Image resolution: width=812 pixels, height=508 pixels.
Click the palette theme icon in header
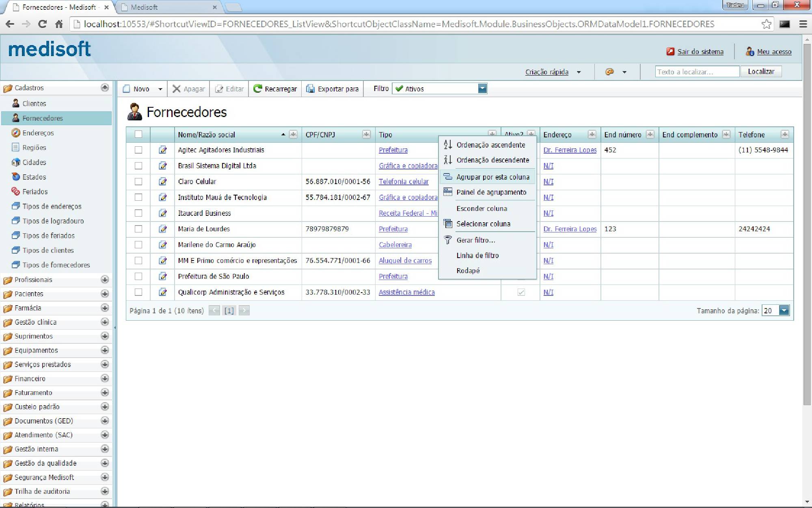pyautogui.click(x=609, y=72)
